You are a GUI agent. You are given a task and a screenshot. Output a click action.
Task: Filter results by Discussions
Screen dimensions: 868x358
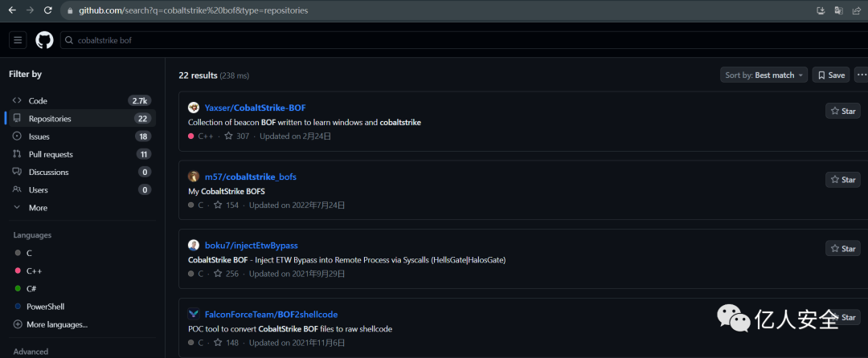[81, 172]
